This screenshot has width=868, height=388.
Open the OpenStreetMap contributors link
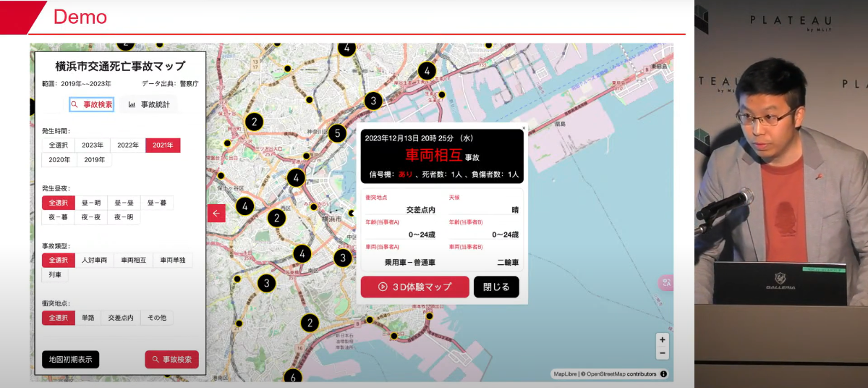click(621, 374)
